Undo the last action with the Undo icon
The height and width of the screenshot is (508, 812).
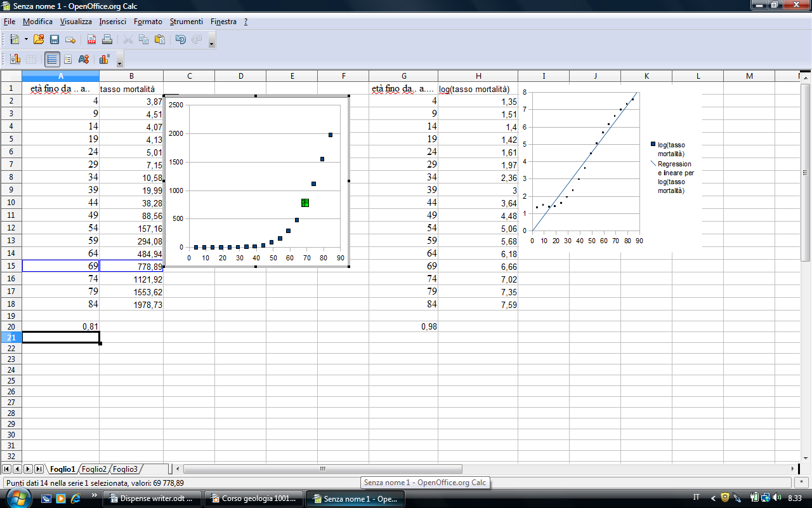tap(181, 39)
